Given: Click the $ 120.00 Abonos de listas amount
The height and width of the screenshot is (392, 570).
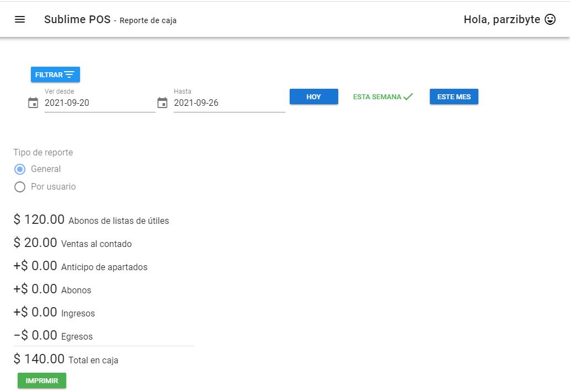Looking at the screenshot, I should click(39, 219).
